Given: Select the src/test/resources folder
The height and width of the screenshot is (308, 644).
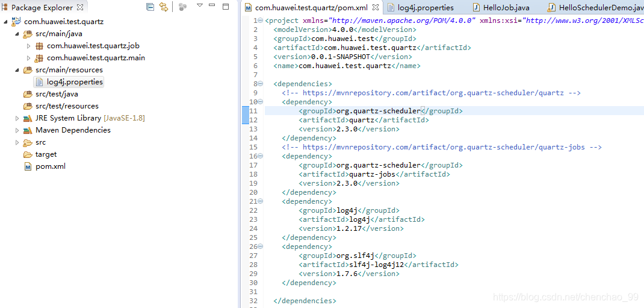Looking at the screenshot, I should pyautogui.click(x=67, y=105).
